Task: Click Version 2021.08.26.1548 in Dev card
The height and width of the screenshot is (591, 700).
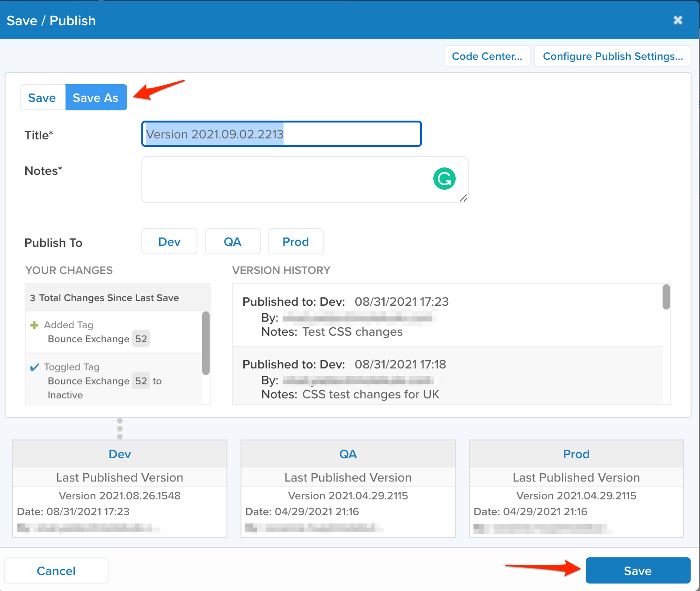Action: tap(120, 496)
